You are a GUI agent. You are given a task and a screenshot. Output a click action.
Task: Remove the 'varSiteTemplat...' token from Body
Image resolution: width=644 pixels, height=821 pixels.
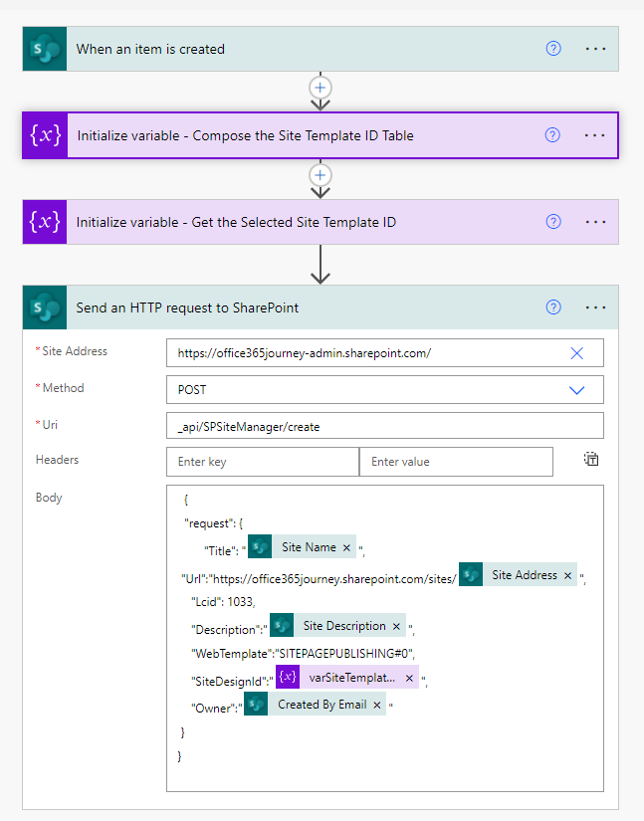coord(409,678)
